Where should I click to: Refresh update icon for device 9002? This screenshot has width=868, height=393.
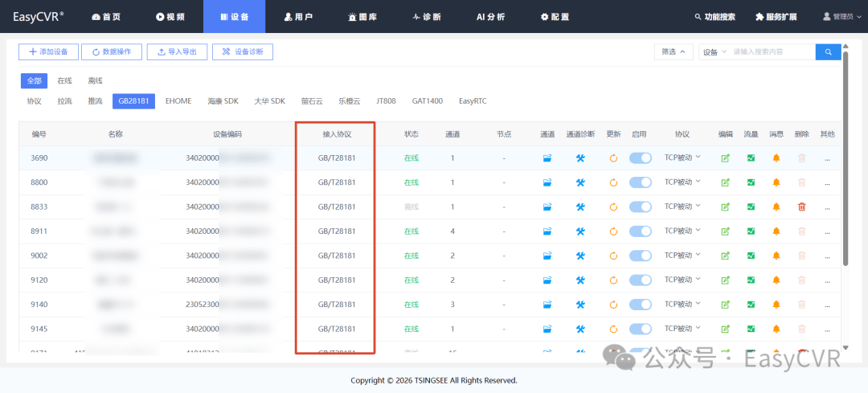click(613, 256)
